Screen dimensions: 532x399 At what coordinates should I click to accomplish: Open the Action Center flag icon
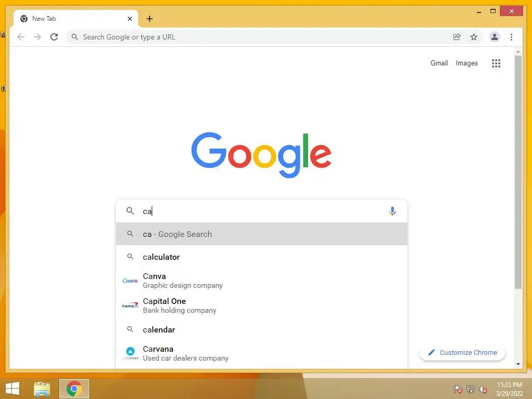[x=458, y=389]
